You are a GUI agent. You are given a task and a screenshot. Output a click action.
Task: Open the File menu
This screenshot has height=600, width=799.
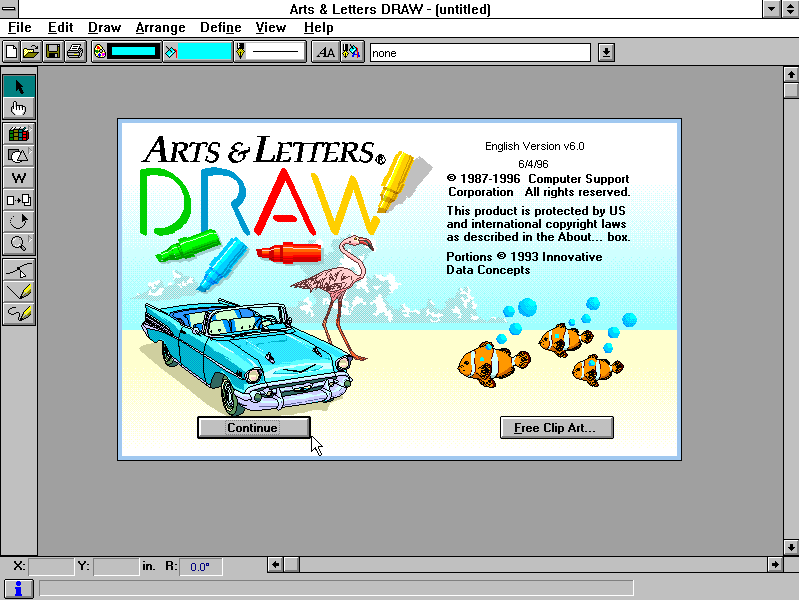coord(19,28)
